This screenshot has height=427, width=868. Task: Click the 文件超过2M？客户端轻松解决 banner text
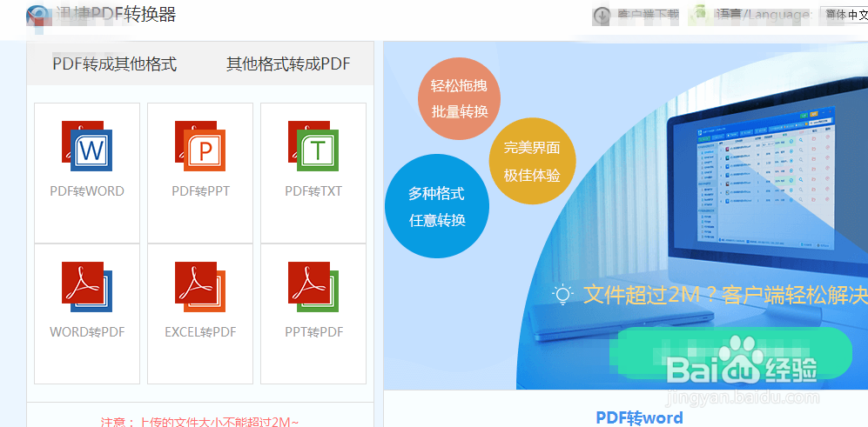725,296
